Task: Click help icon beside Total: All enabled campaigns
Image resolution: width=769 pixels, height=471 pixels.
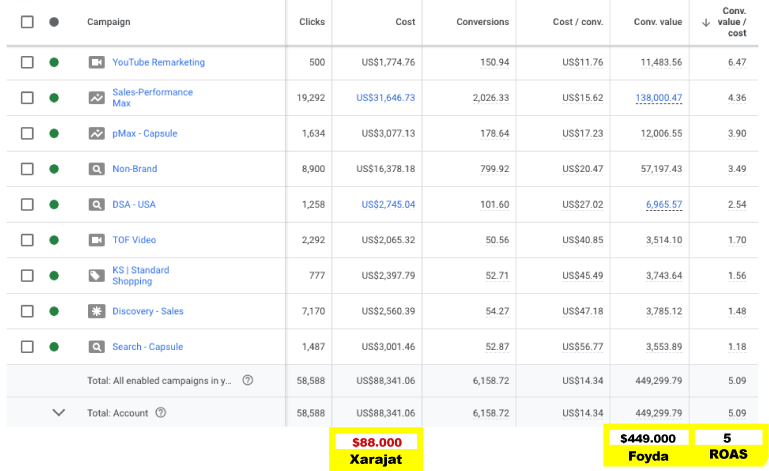Action: (247, 380)
